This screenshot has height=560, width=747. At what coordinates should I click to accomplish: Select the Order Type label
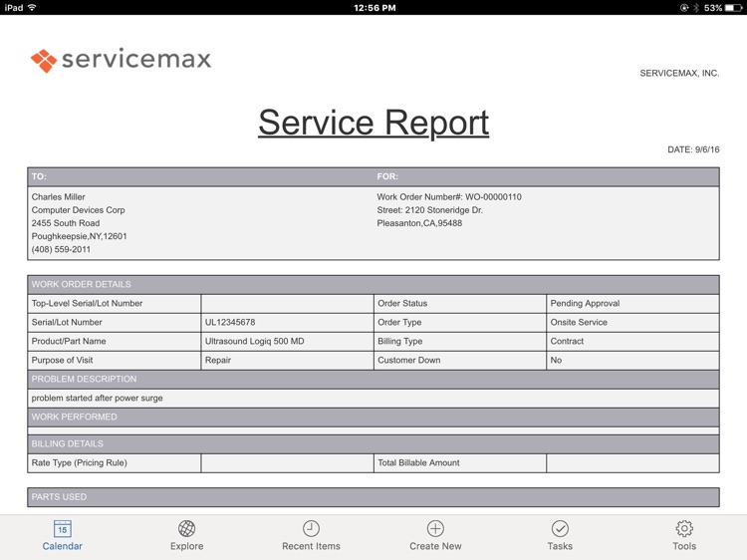(x=399, y=322)
